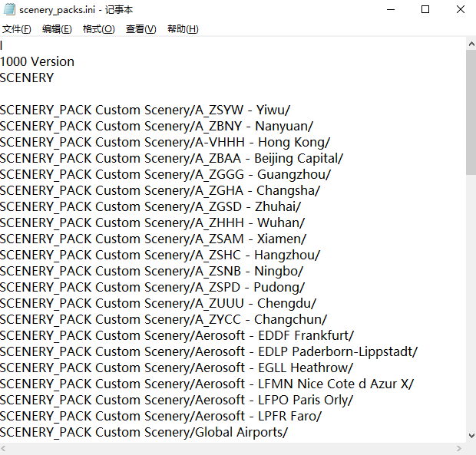The width and height of the screenshot is (476, 455).
Task: Click the 'A_ZSHC - Hangzhou/' line
Action: tap(160, 255)
